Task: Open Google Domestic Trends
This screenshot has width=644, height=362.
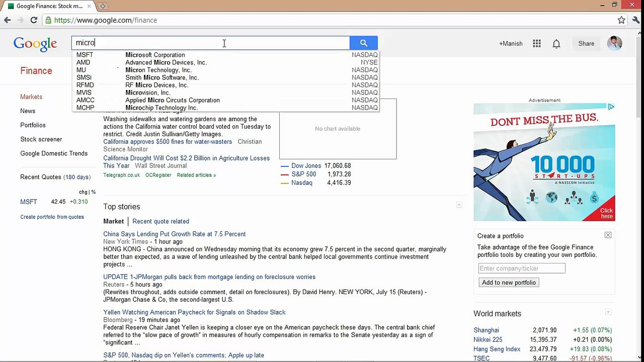Action: [54, 153]
